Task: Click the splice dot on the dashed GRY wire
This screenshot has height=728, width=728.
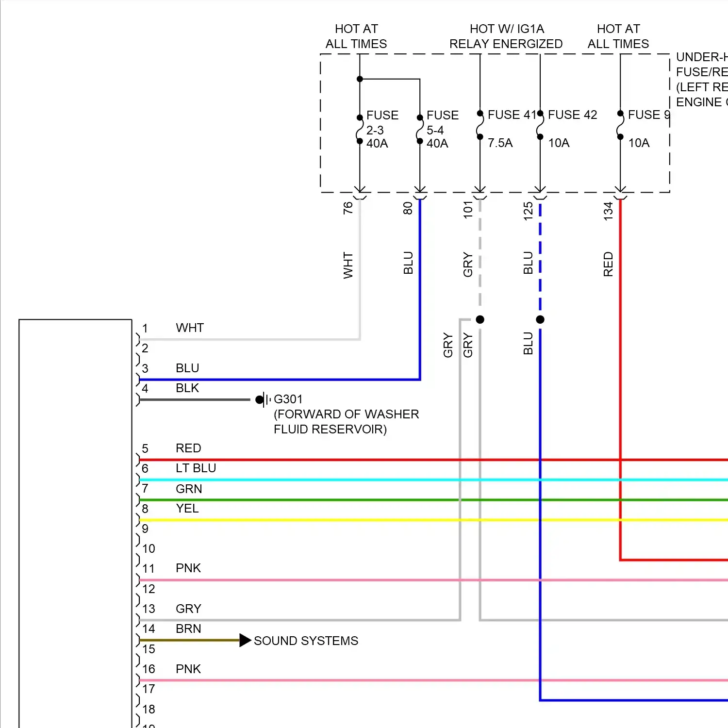Action: [480, 319]
